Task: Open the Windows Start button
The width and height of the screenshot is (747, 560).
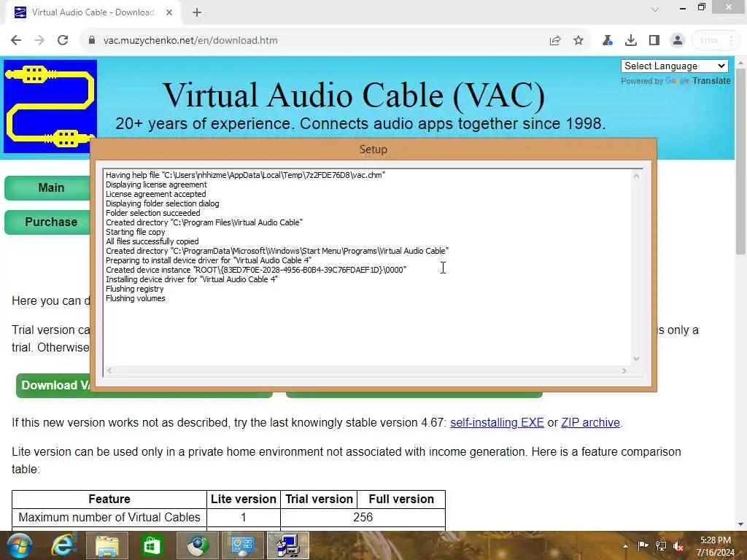Action: click(x=20, y=545)
